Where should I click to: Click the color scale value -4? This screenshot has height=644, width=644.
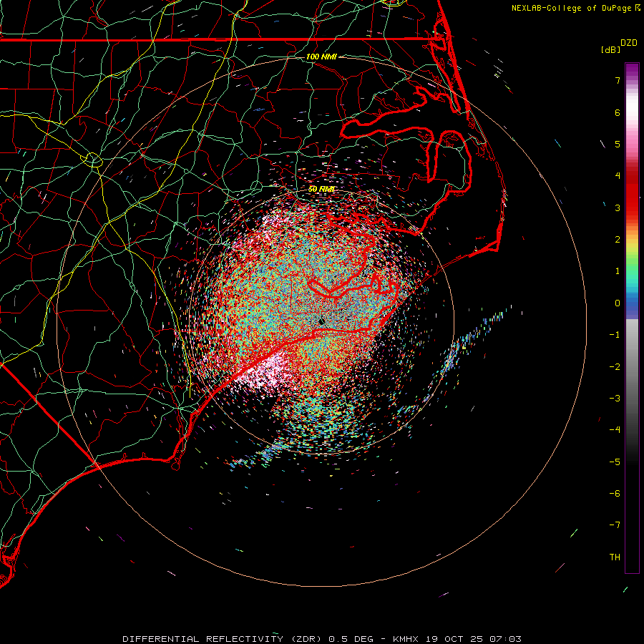(615, 430)
